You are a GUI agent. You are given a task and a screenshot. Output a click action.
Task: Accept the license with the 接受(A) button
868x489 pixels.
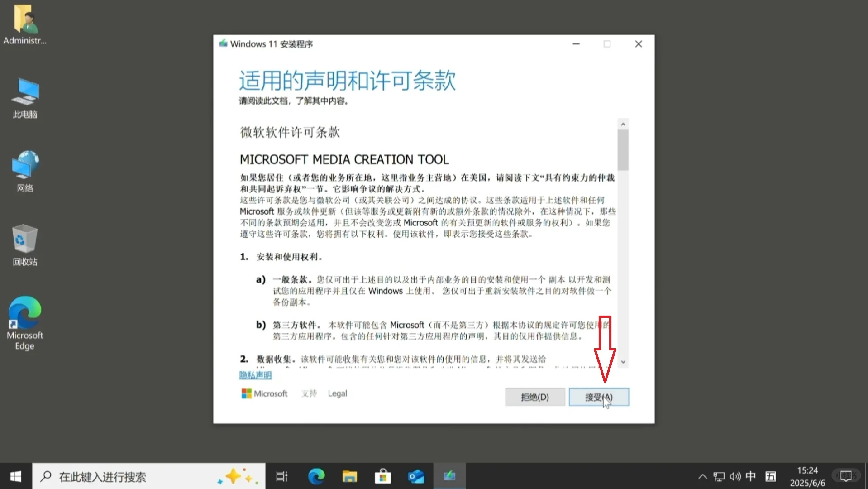coord(598,397)
